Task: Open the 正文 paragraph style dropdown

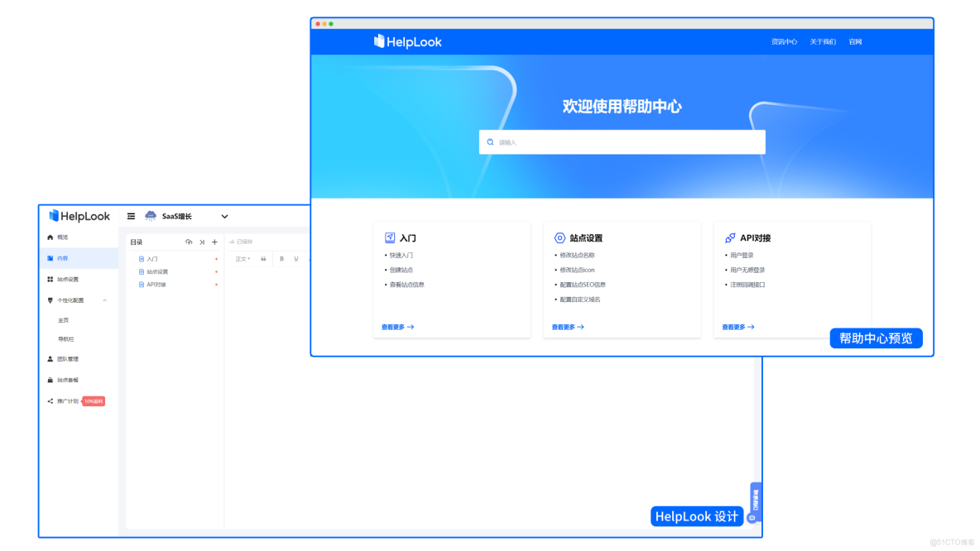Action: pos(243,259)
